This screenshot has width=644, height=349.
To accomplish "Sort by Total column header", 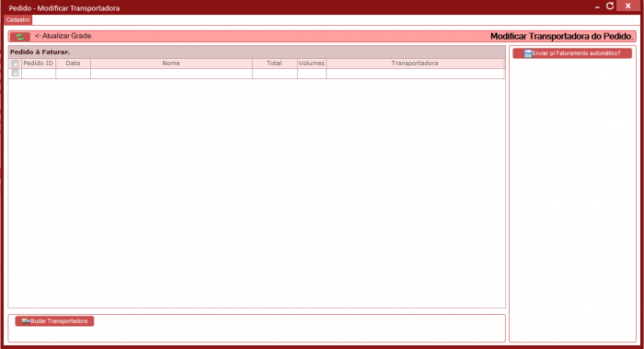I will coord(274,64).
